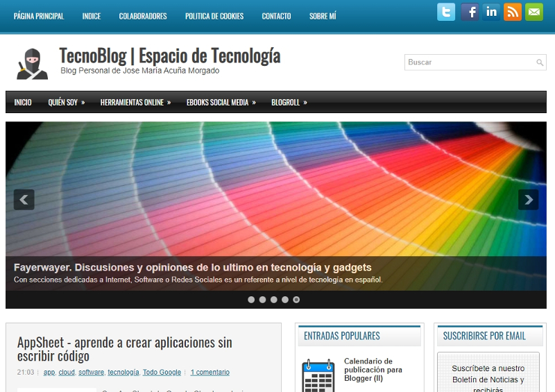Open Politica de Cookies page

coord(214,16)
